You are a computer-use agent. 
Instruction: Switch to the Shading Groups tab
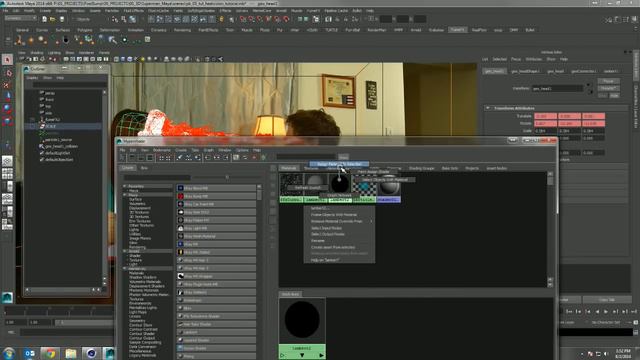(422, 168)
